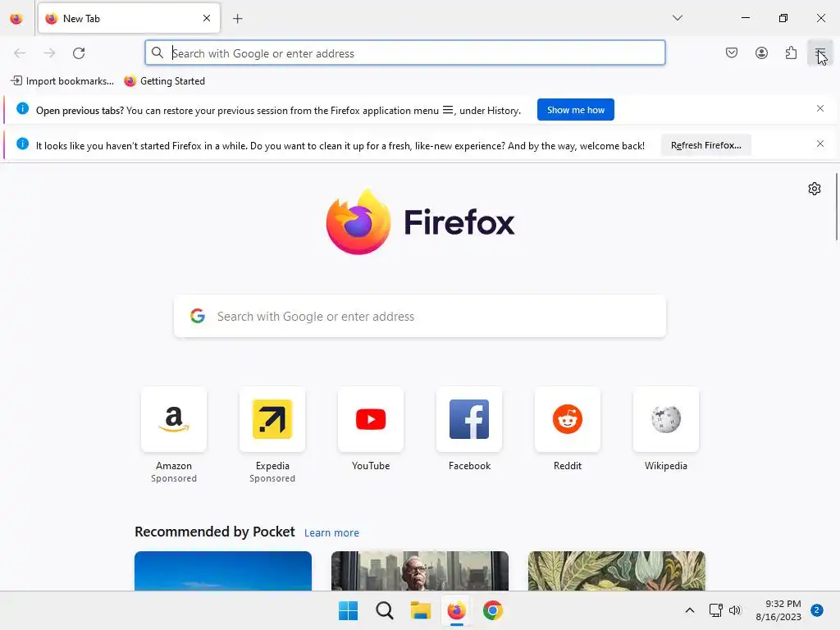Dismiss the Refresh Firefox notification bar
Image resolution: width=840 pixels, height=630 pixels.
[x=820, y=144]
